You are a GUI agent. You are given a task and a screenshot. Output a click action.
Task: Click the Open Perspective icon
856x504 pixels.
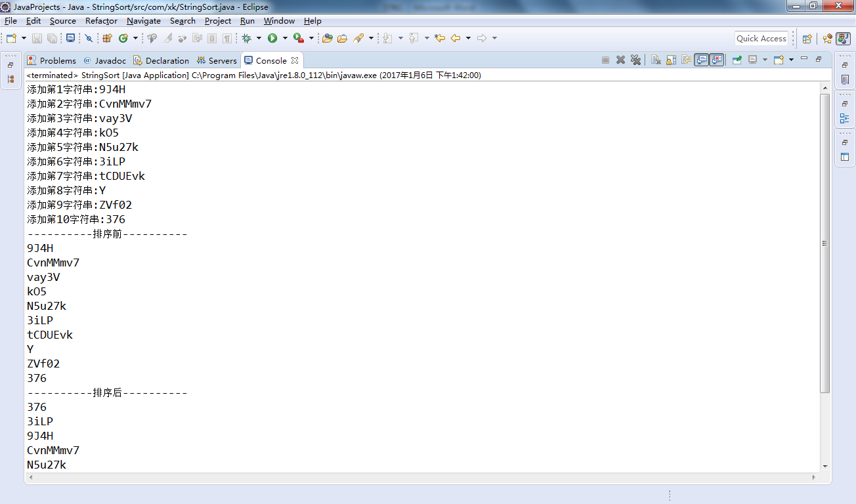click(x=807, y=39)
